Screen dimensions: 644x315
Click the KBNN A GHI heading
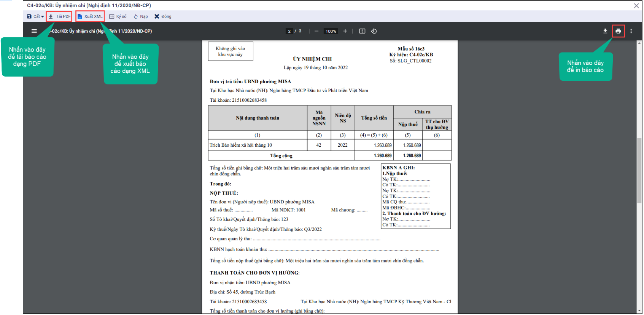pyautogui.click(x=399, y=168)
